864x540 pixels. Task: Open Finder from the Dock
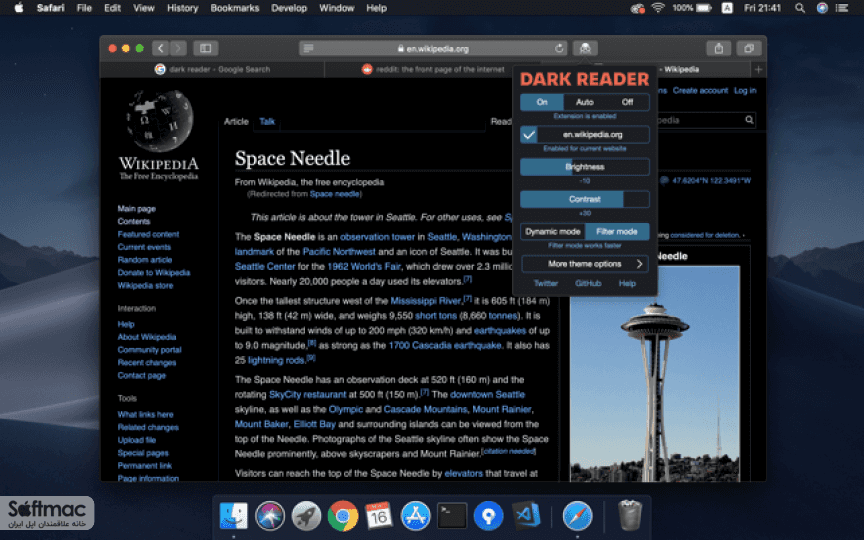(234, 516)
